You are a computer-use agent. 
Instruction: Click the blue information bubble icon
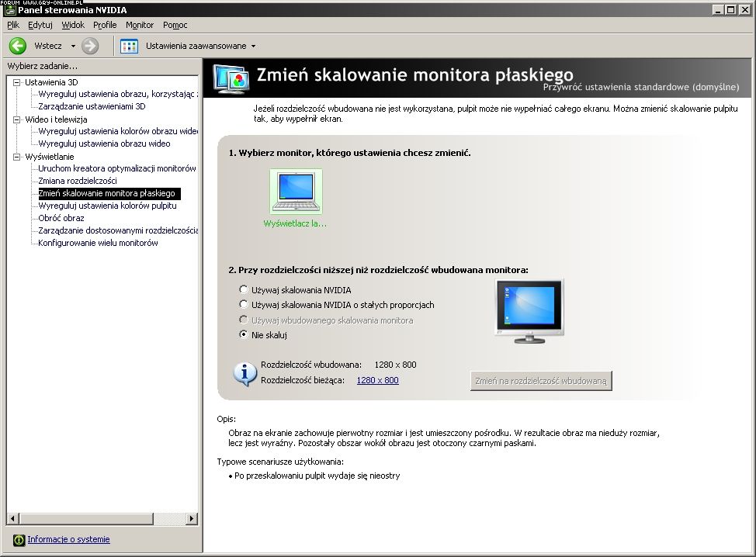coord(245,374)
